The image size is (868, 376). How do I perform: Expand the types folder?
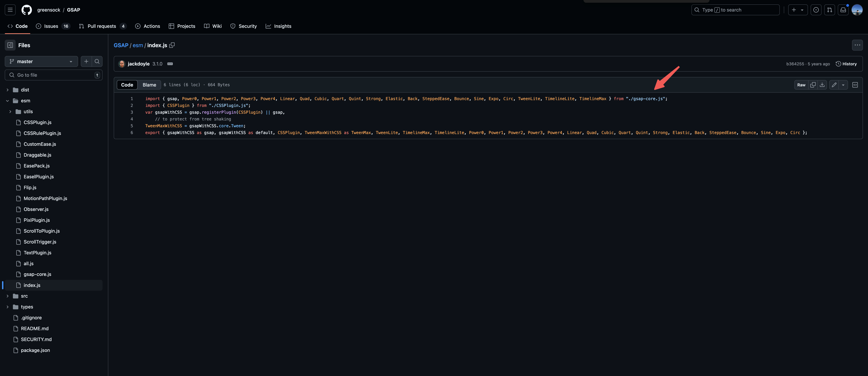click(x=7, y=307)
